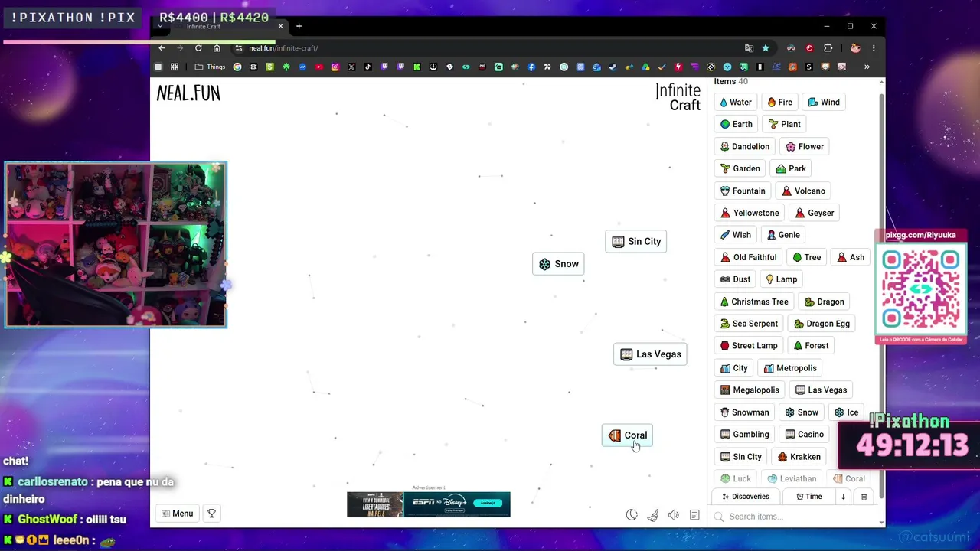The height and width of the screenshot is (551, 980).
Task: Click the Snow element on the canvas
Action: click(559, 264)
